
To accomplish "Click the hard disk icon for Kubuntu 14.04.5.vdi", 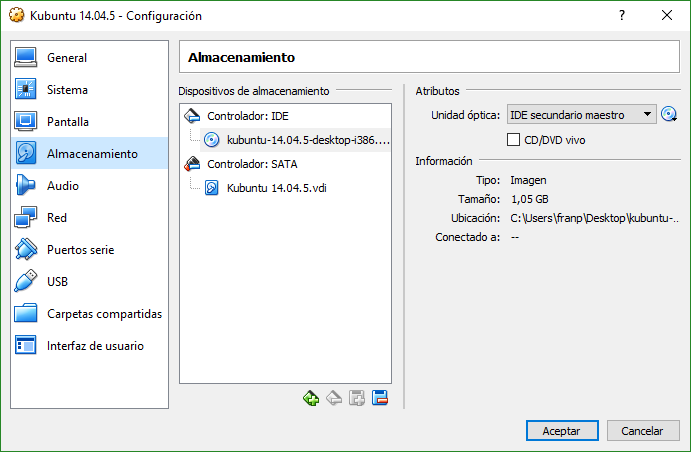I will coord(211,187).
